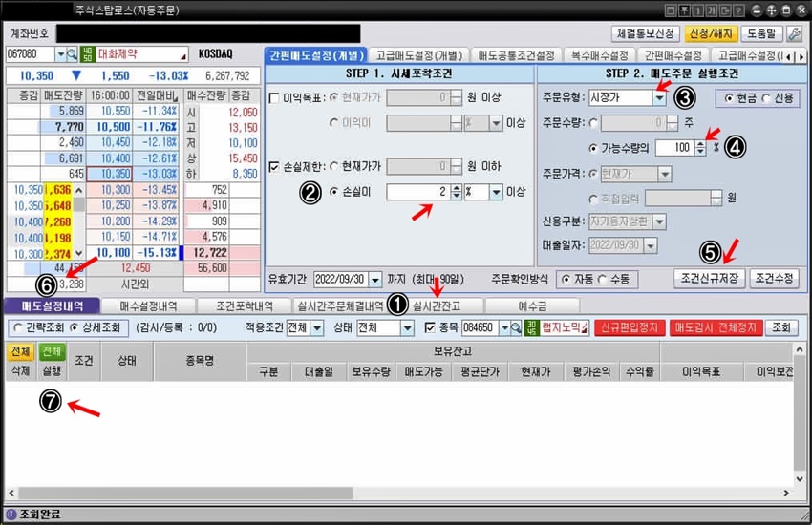
Task: Open the 유효기간 date dropdown
Action: coord(375,280)
